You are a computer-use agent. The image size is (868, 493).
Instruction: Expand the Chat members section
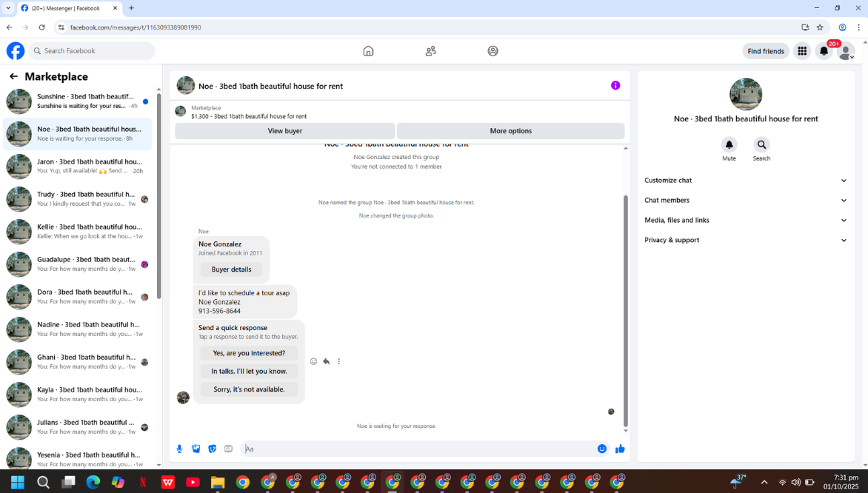(x=746, y=201)
